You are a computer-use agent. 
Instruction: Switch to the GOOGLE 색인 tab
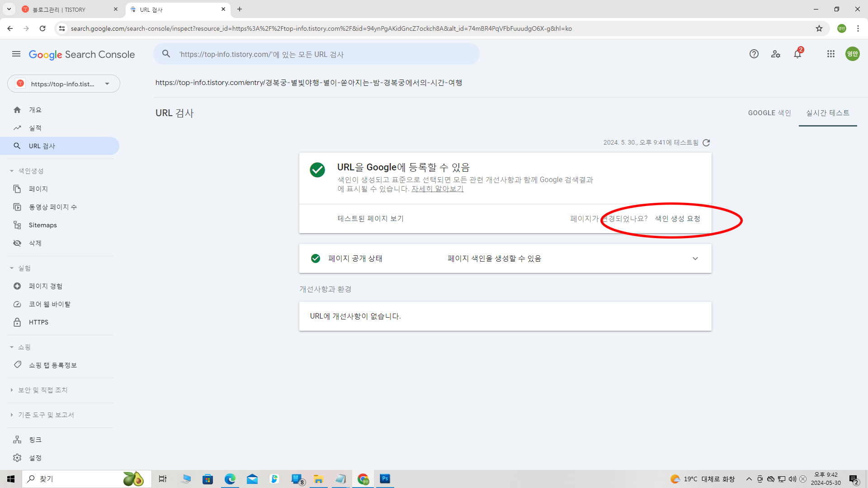769,113
